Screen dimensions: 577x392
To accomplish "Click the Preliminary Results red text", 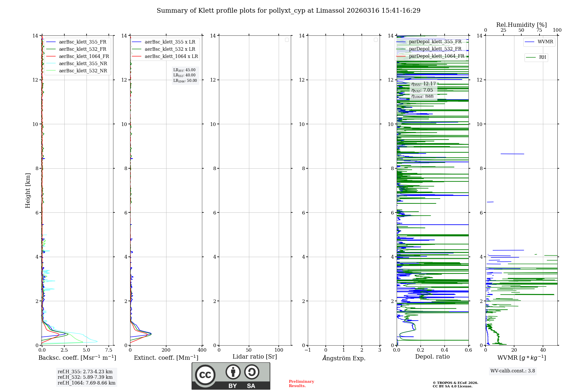I will 301,384.
